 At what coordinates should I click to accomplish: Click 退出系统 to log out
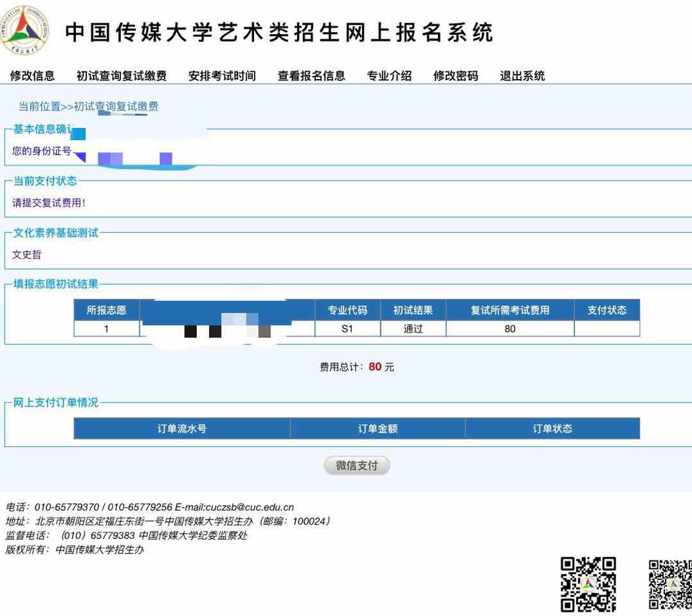click(x=522, y=76)
